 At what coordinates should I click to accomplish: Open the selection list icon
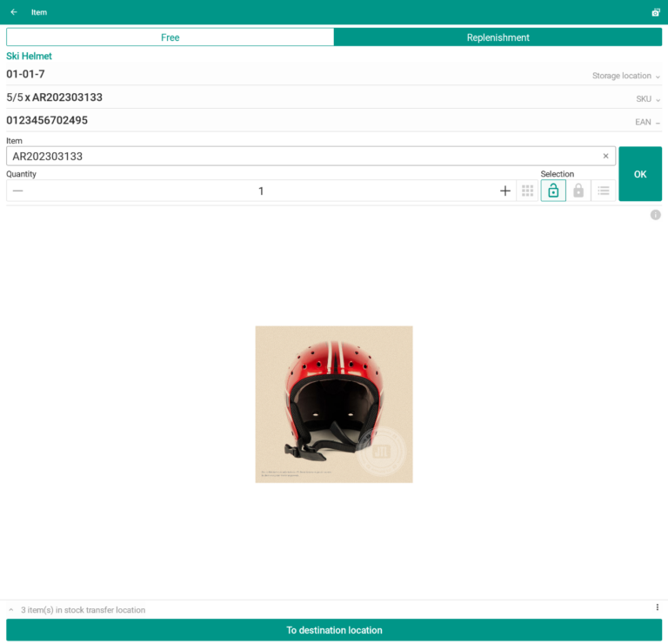604,191
